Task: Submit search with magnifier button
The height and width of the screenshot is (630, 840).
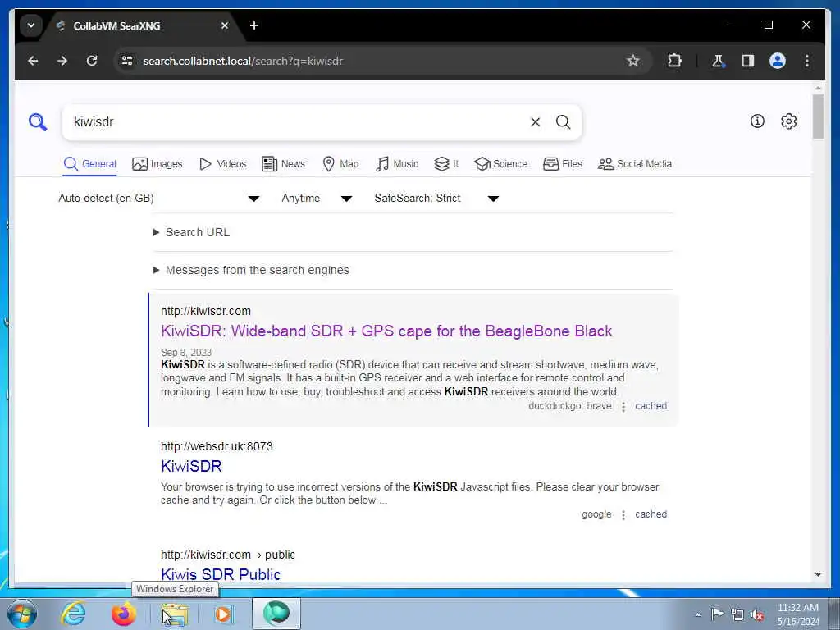Action: 563,122
